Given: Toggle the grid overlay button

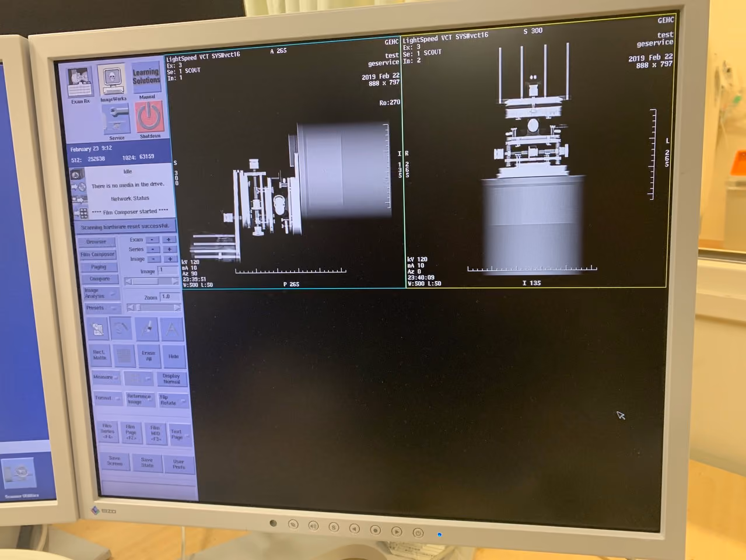Looking at the screenshot, I should [124, 355].
